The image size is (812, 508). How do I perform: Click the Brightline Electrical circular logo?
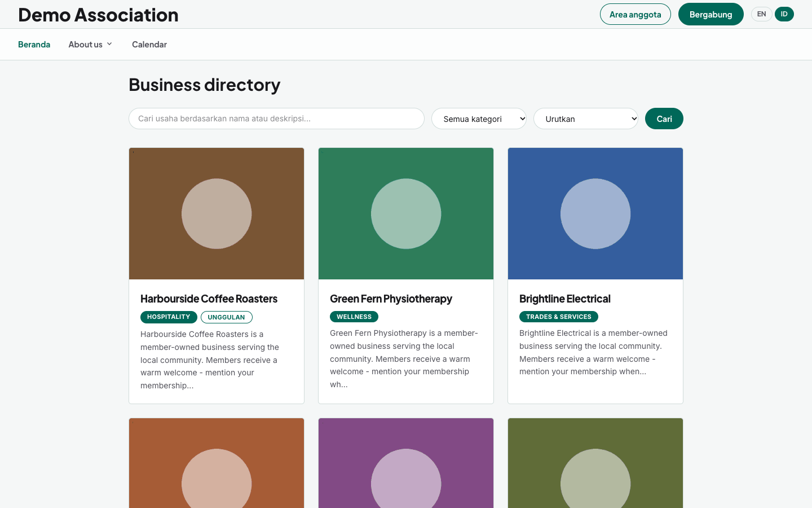point(595,214)
